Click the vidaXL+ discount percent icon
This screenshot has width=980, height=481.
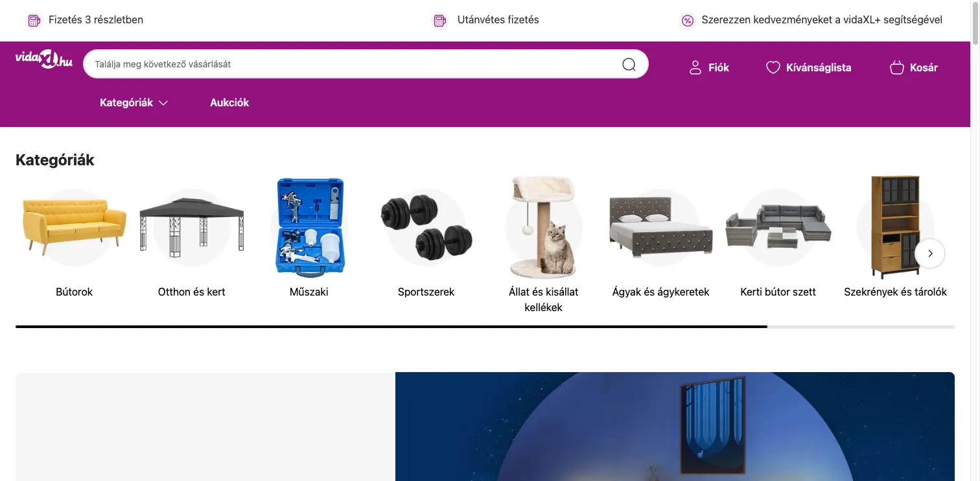(687, 20)
